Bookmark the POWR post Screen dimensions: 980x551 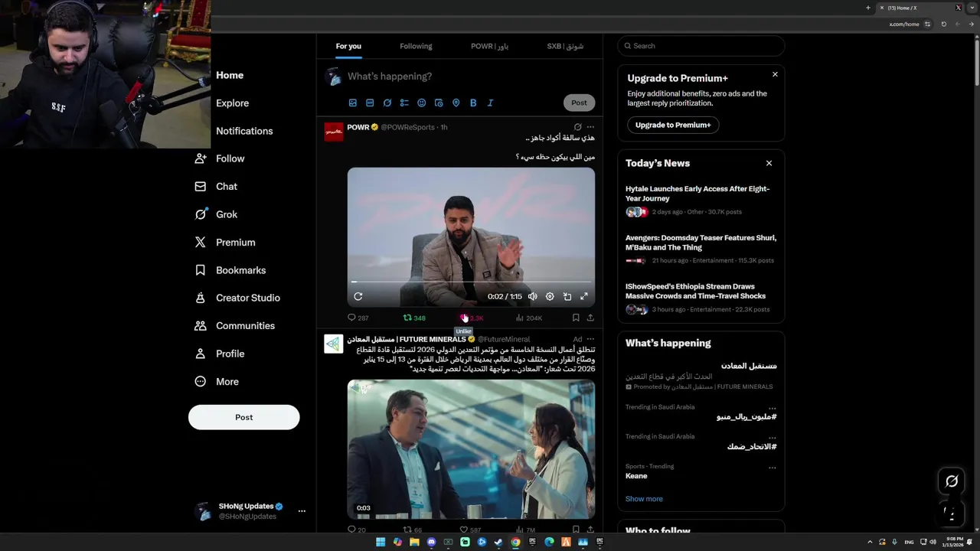pos(576,318)
